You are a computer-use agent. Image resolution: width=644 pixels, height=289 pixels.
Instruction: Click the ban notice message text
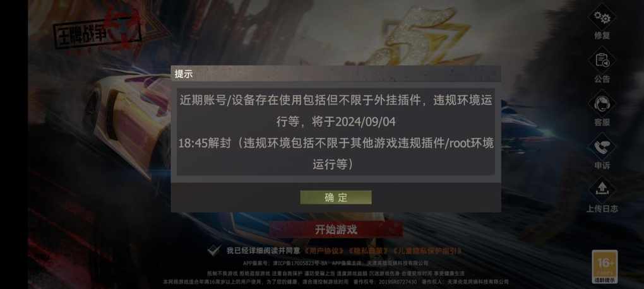335,133
